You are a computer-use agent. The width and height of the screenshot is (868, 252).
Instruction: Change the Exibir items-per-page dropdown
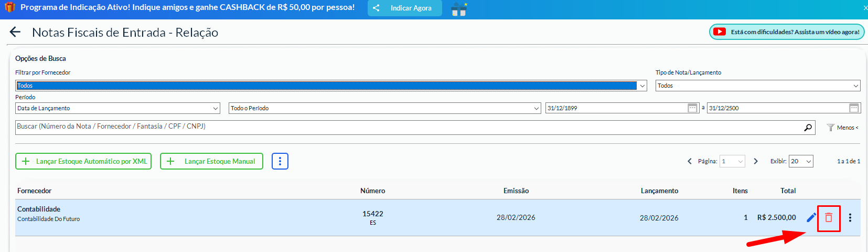click(x=800, y=161)
